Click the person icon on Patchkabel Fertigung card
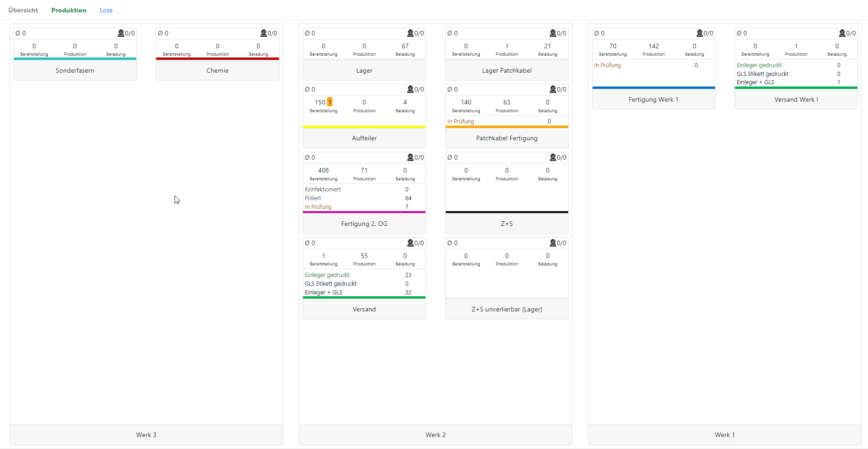868x449 pixels. (x=553, y=89)
